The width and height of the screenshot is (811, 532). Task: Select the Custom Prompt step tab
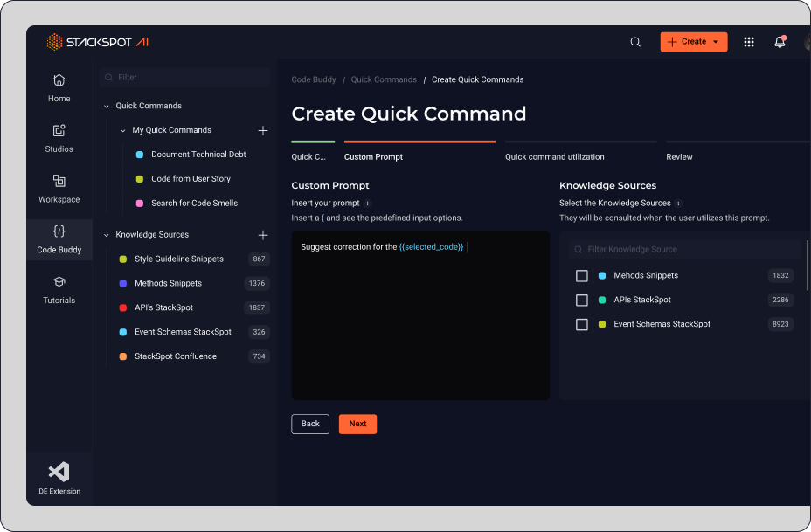coord(419,150)
